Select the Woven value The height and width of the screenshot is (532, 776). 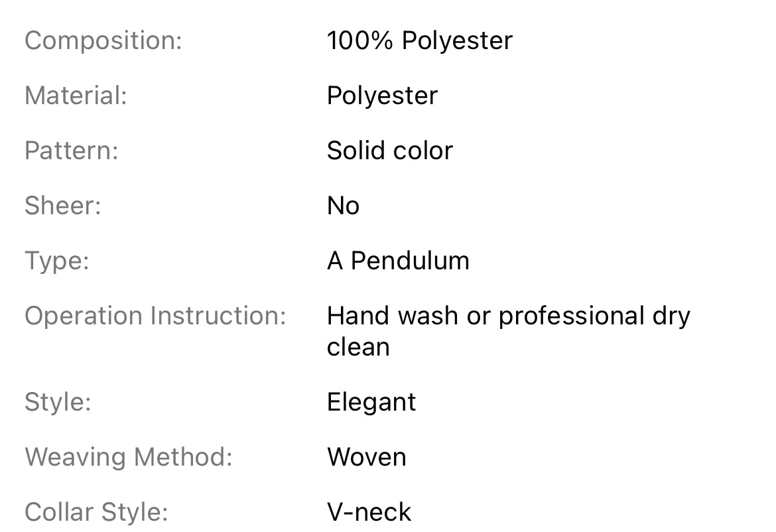pyautogui.click(x=366, y=458)
